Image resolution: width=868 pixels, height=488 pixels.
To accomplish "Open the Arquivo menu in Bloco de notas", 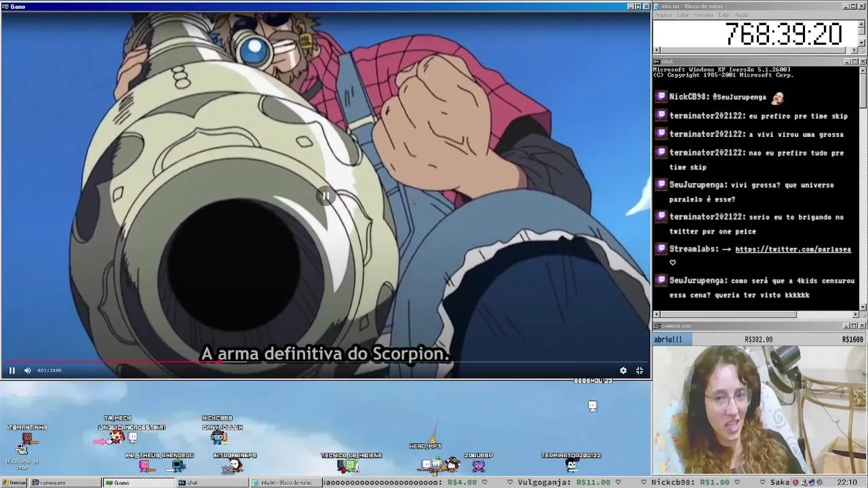I will pos(664,15).
